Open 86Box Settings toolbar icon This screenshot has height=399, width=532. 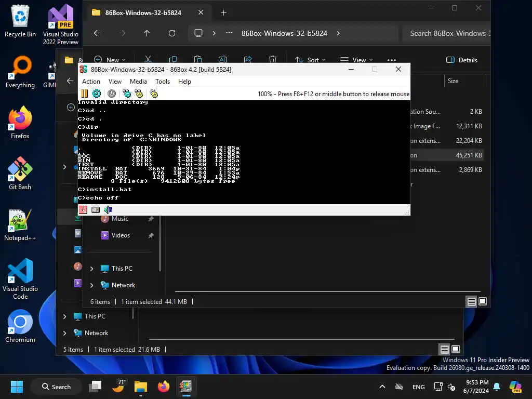[x=154, y=94]
